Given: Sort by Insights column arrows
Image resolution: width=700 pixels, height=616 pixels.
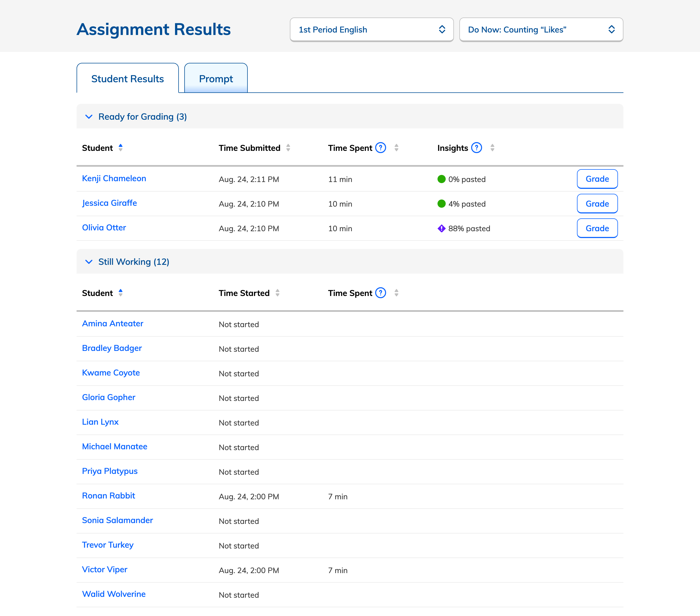Looking at the screenshot, I should pyautogui.click(x=492, y=148).
